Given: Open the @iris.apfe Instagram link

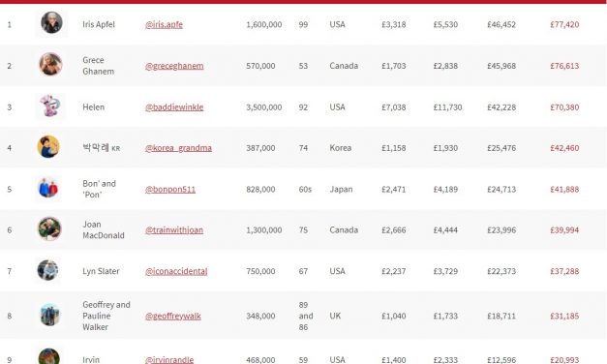Looking at the screenshot, I should click(x=164, y=25).
